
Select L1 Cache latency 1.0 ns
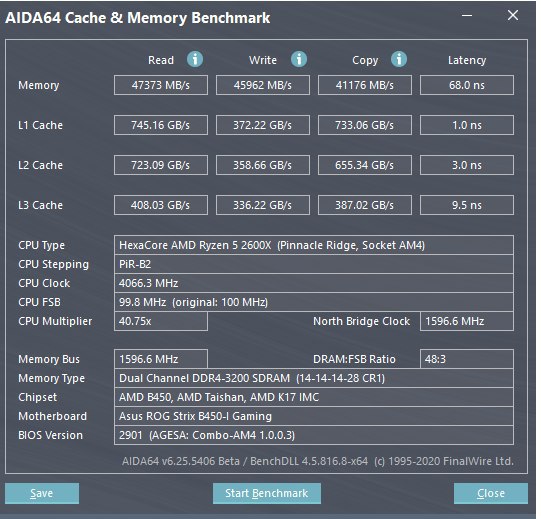(467, 125)
